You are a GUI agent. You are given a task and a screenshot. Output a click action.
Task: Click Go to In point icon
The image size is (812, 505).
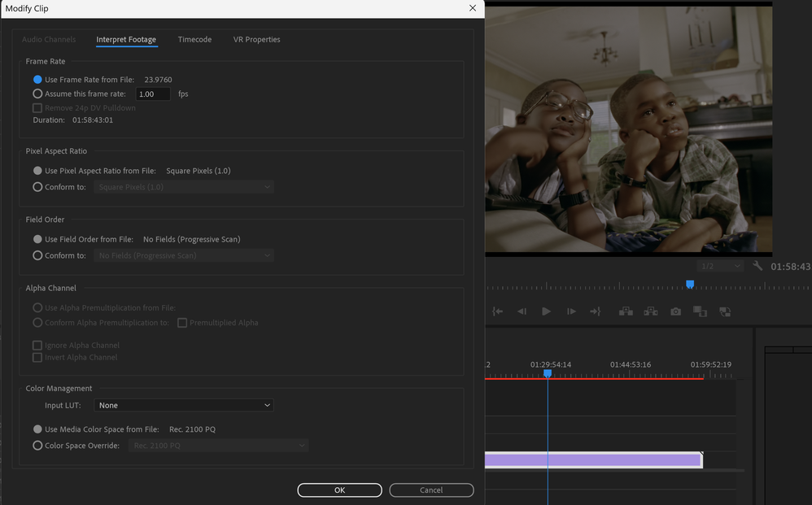497,311
